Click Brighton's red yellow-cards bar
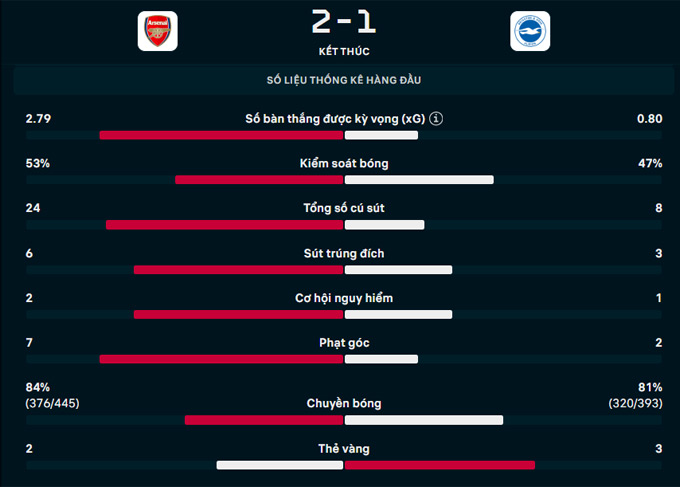Screen dimensions: 680x487 click(440, 465)
